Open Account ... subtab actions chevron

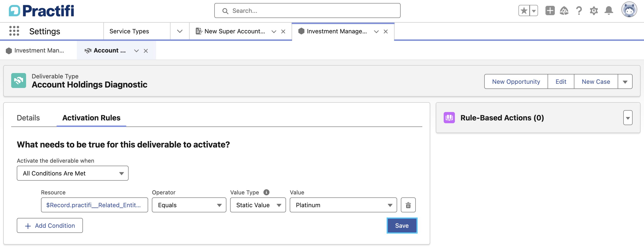tap(136, 51)
